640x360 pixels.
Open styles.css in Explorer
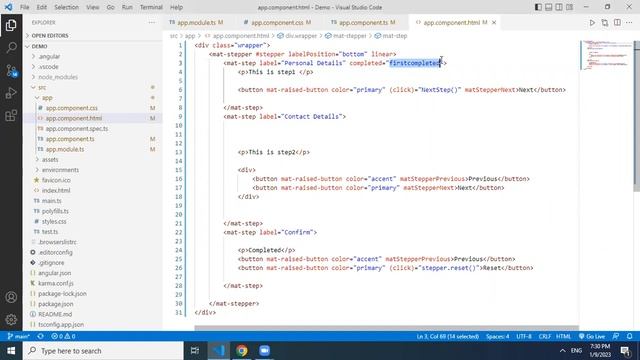(54, 222)
